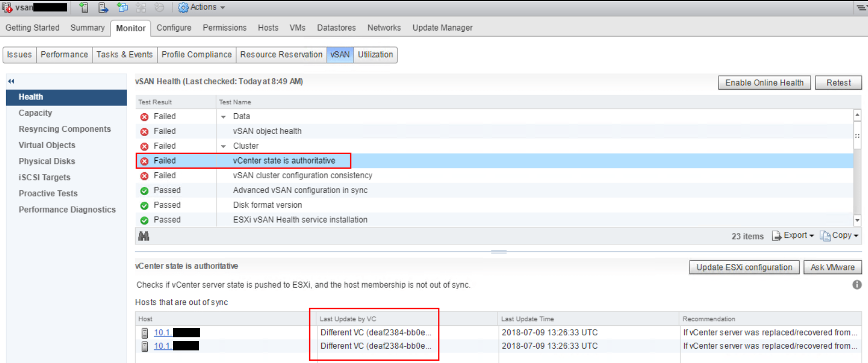868x363 pixels.
Task: Click the greyed-out resource pool toolbar icon
Action: point(159,8)
